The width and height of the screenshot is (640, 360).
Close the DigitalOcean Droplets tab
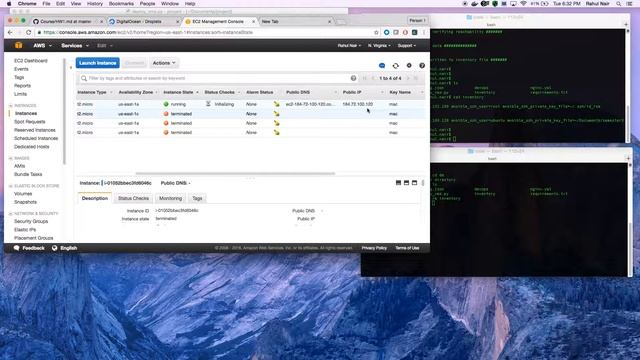pos(178,21)
